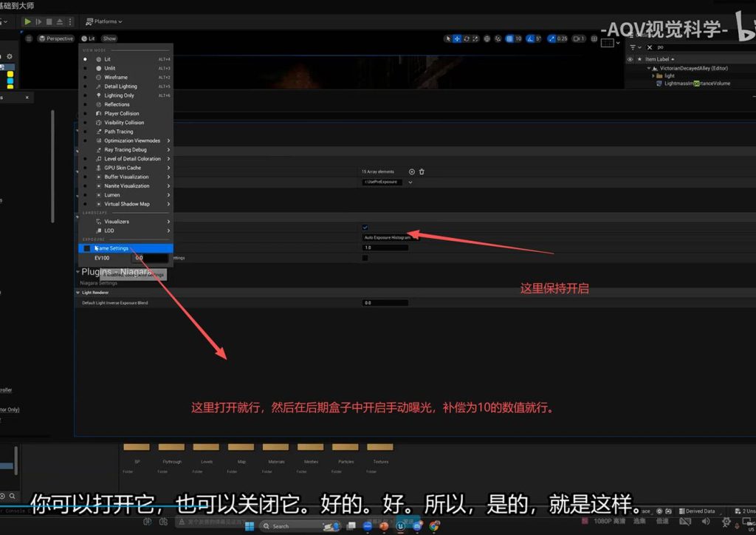Toggle rotation angle snapping icon
Screen dimensions: 756x535
(x=529, y=38)
